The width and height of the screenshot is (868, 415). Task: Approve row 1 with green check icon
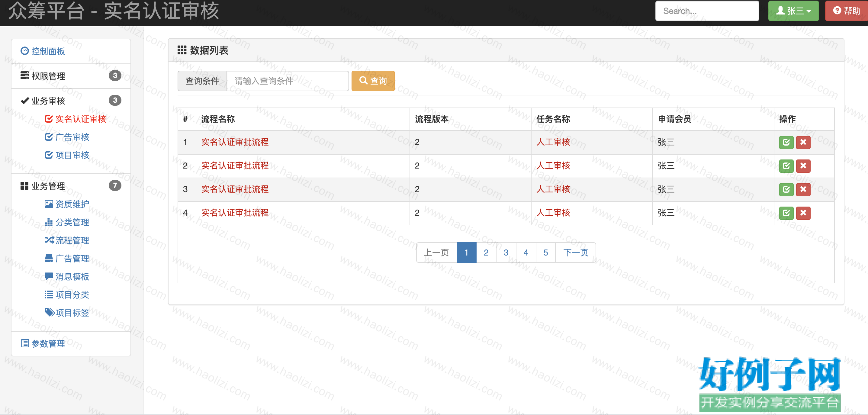point(786,142)
